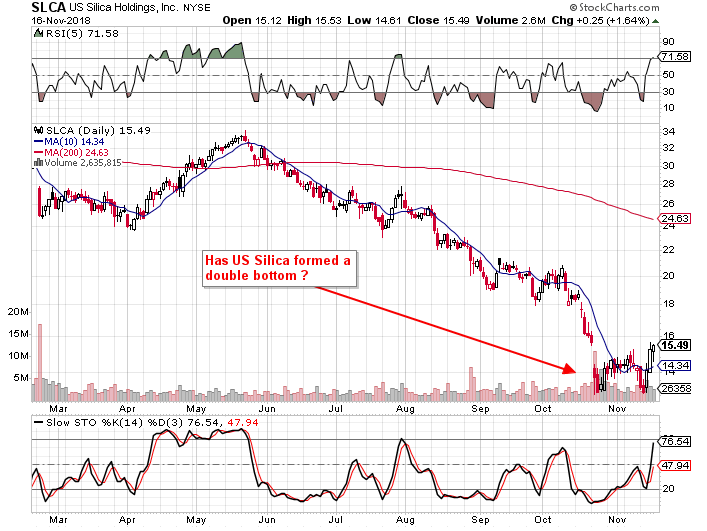The width and height of the screenshot is (707, 531).
Task: Click the 16-Nov-2018 date
Action: click(x=61, y=21)
